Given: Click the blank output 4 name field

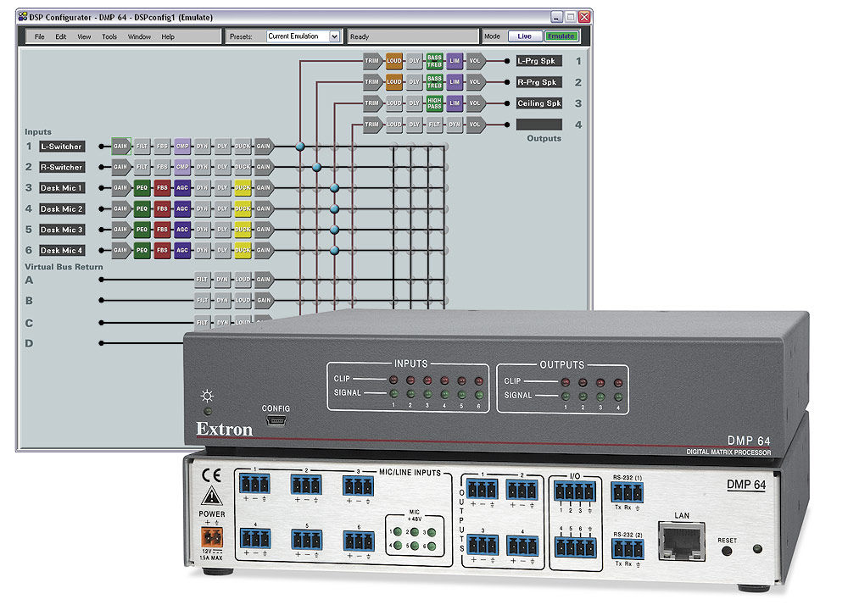Looking at the screenshot, I should pyautogui.click(x=539, y=125).
